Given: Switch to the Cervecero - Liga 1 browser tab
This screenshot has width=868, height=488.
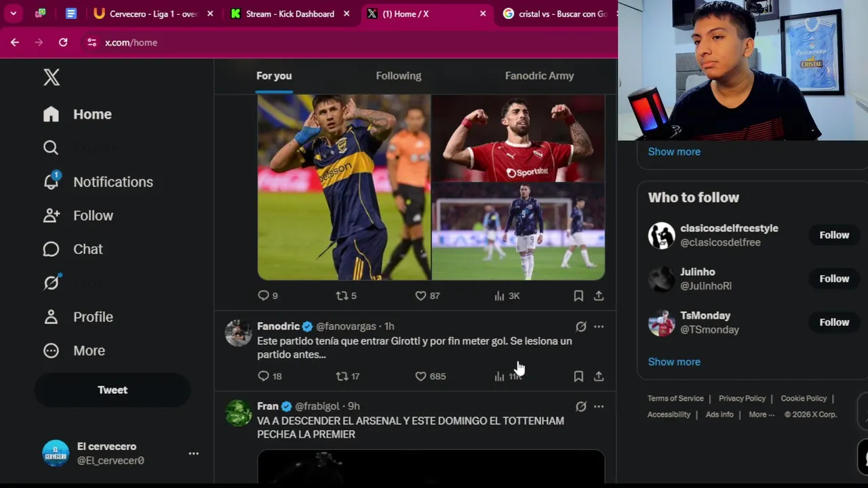Looking at the screenshot, I should pos(154,14).
